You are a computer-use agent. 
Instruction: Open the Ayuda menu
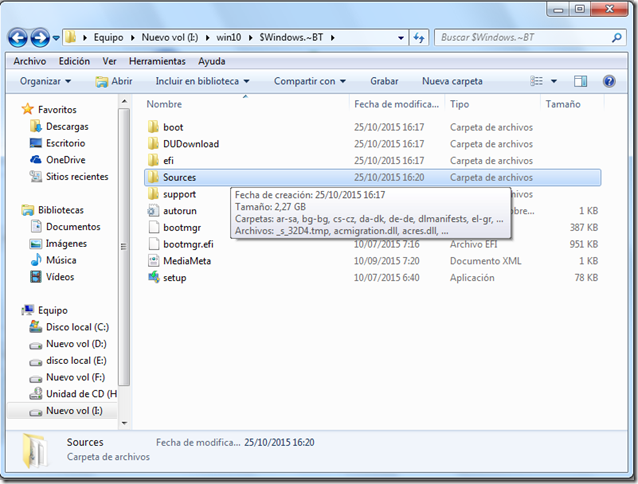[x=212, y=61]
